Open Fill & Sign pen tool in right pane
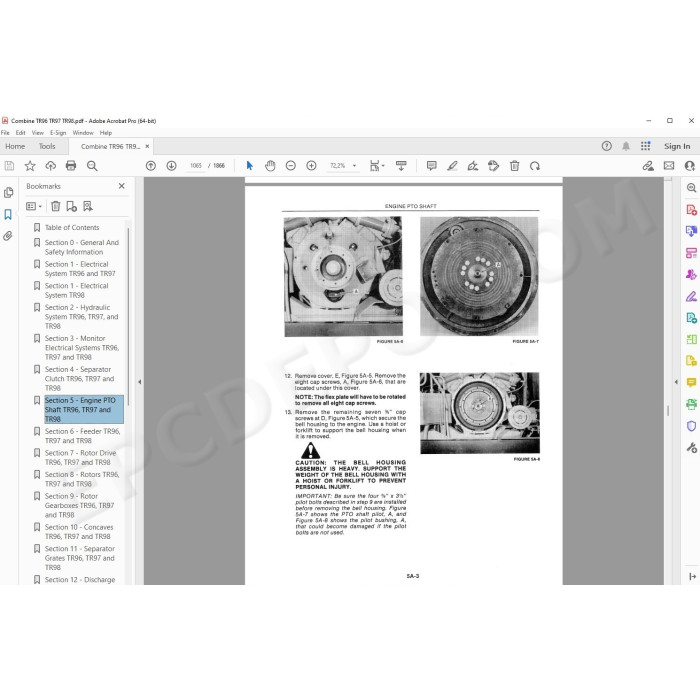This screenshot has height=700, width=700. pyautogui.click(x=691, y=296)
